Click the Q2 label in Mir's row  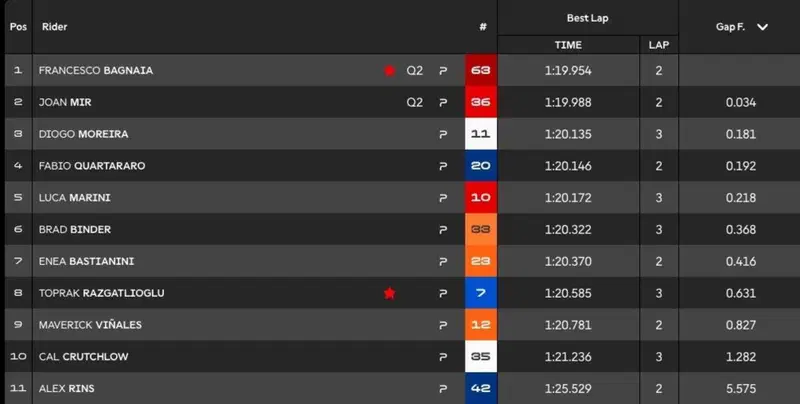415,103
